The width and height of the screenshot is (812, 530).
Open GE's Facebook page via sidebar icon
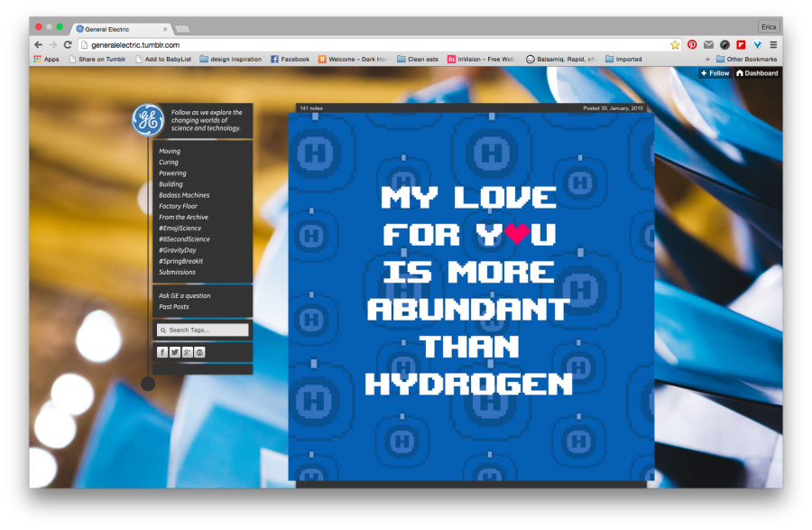[x=162, y=352]
